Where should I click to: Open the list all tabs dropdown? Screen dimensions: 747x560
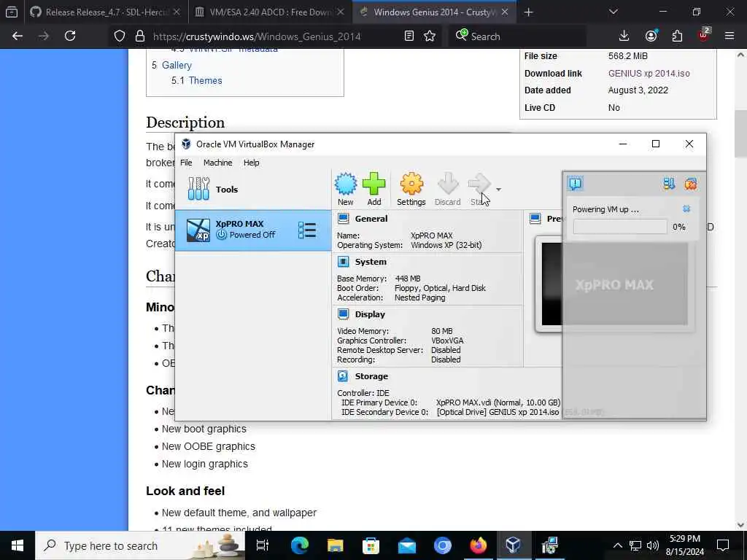point(613,12)
